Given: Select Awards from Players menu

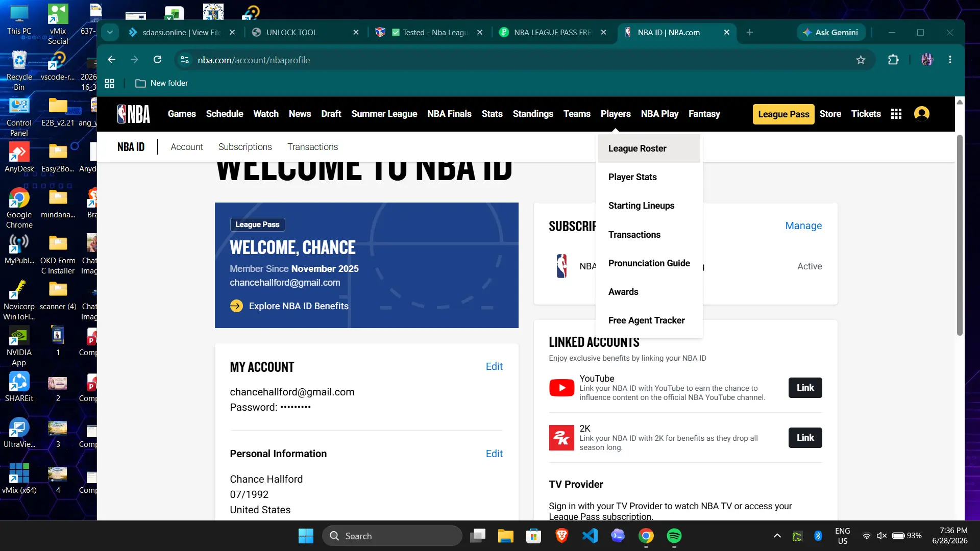Looking at the screenshot, I should coord(649,292).
